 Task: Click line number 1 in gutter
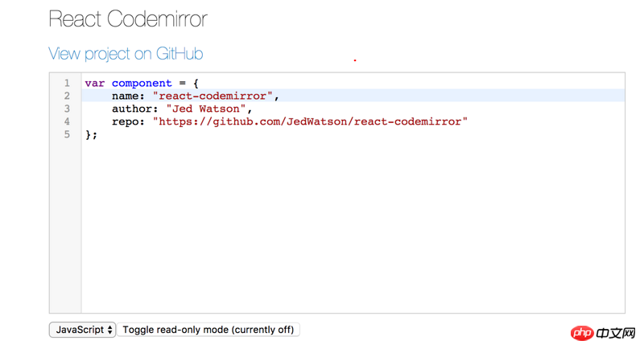pos(67,83)
